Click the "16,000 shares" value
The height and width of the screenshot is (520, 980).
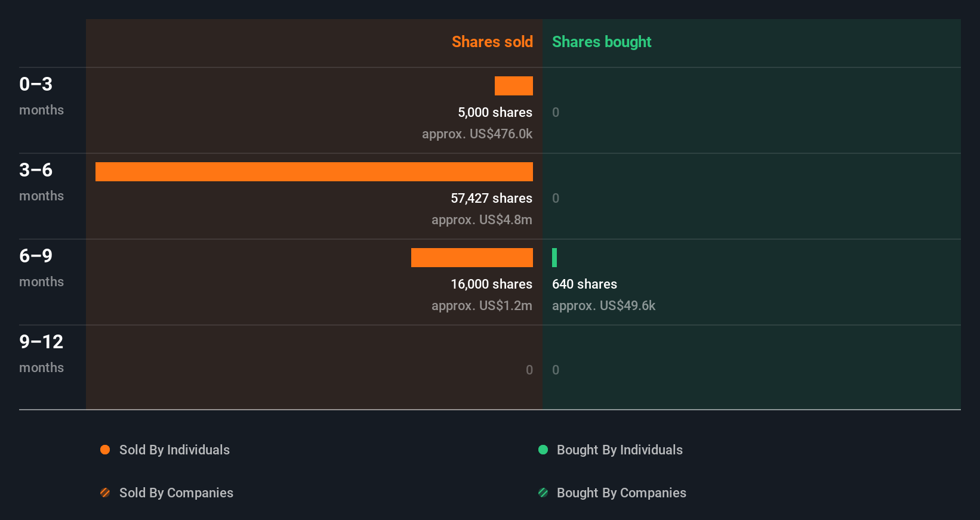pos(492,284)
